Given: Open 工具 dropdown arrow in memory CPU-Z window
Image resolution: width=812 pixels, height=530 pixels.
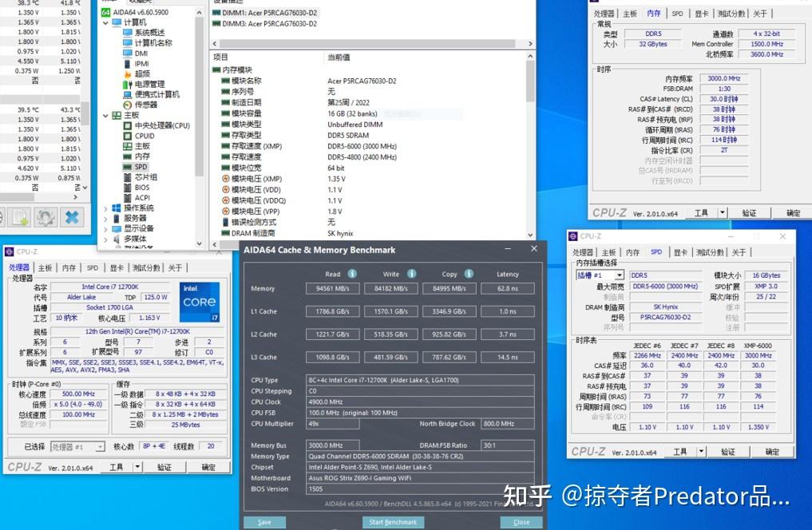Looking at the screenshot, I should [x=723, y=213].
